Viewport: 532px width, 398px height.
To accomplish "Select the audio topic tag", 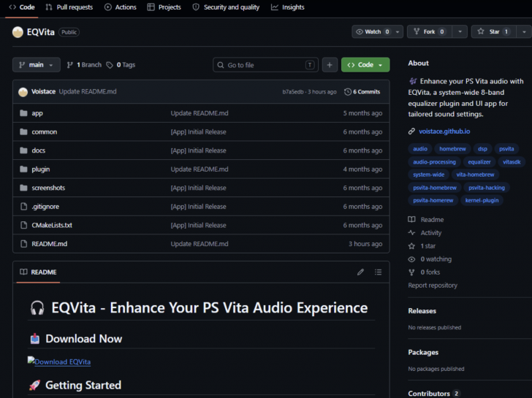I will [x=420, y=149].
